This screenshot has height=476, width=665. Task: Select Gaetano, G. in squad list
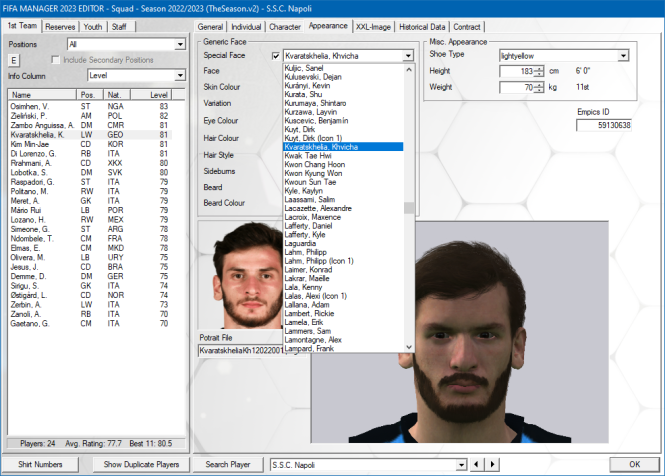tap(89, 323)
